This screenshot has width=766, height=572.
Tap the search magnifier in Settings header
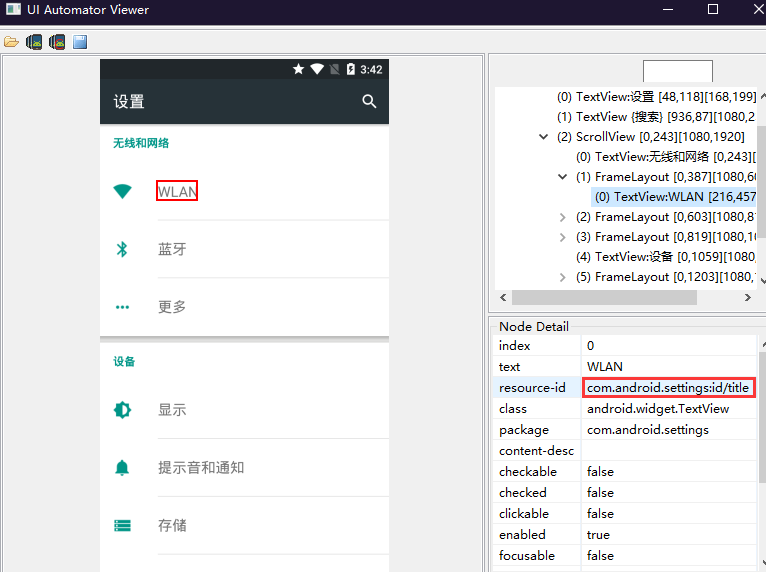tap(369, 101)
